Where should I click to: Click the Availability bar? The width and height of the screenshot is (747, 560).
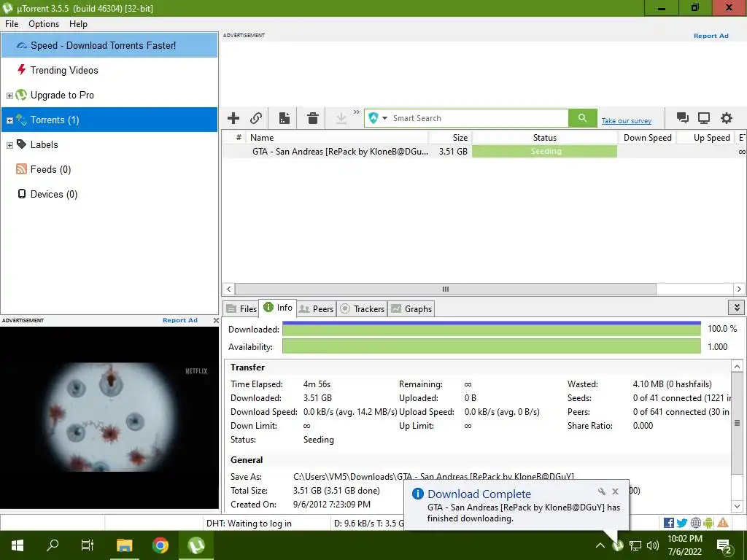tap(491, 346)
